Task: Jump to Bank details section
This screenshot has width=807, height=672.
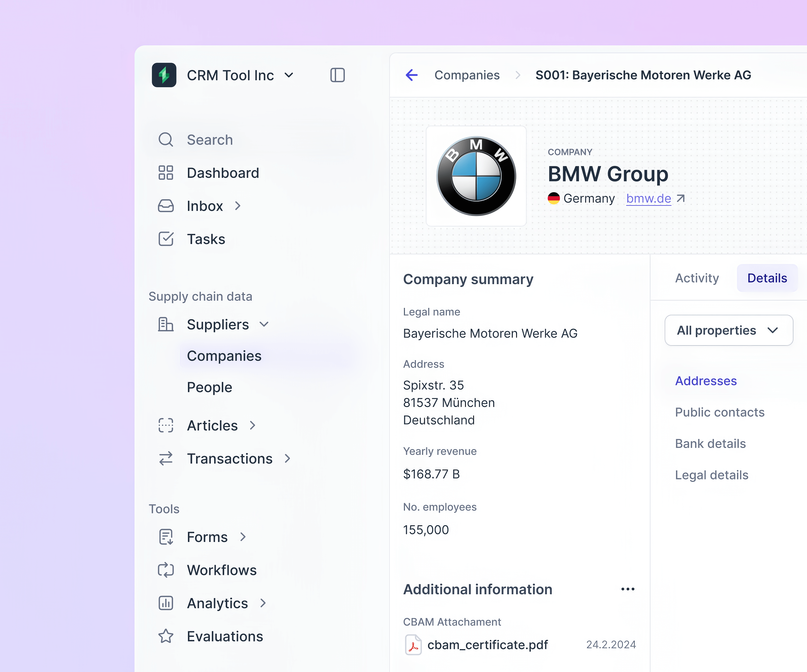Action: coord(710,444)
